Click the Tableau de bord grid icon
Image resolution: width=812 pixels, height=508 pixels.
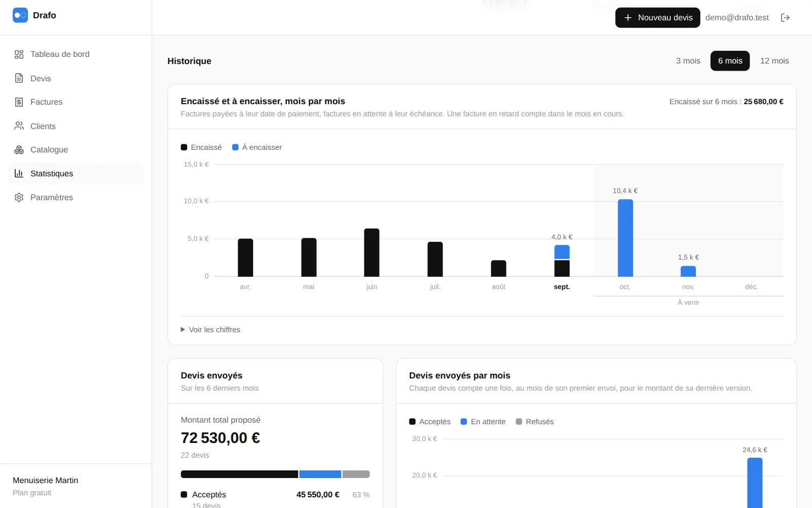tap(19, 54)
